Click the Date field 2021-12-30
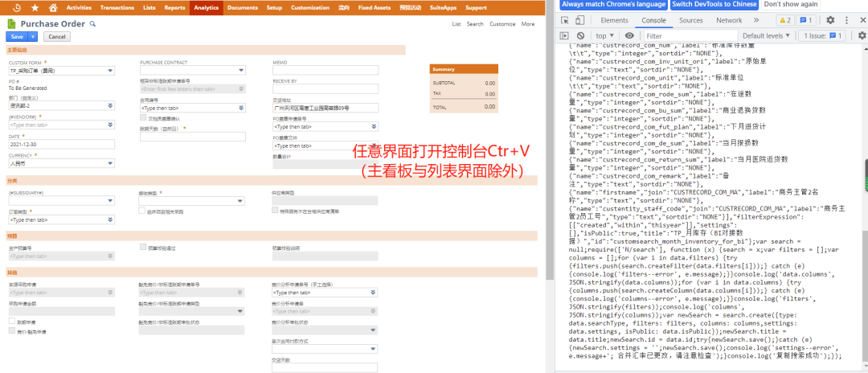Viewport: 868px width, 373px height. click(x=61, y=144)
